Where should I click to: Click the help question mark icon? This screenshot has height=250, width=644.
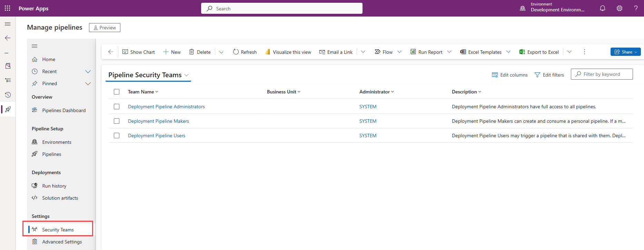636,8
